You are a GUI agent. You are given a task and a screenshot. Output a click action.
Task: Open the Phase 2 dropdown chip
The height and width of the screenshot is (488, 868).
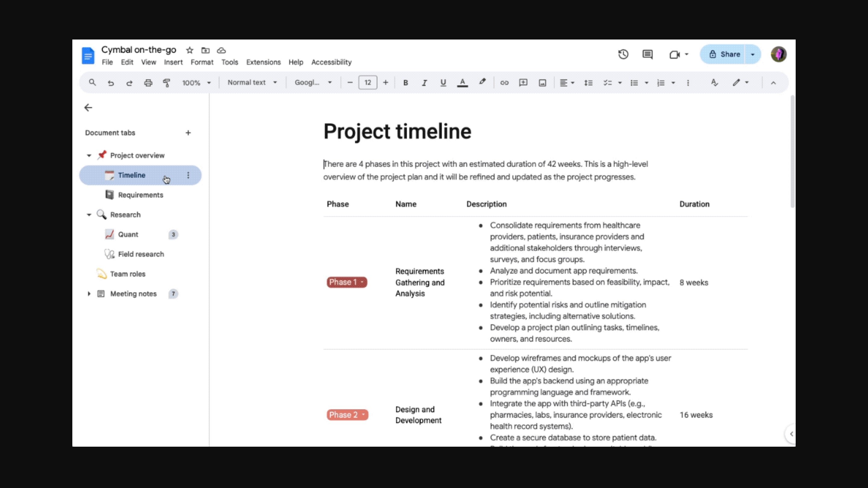point(348,415)
